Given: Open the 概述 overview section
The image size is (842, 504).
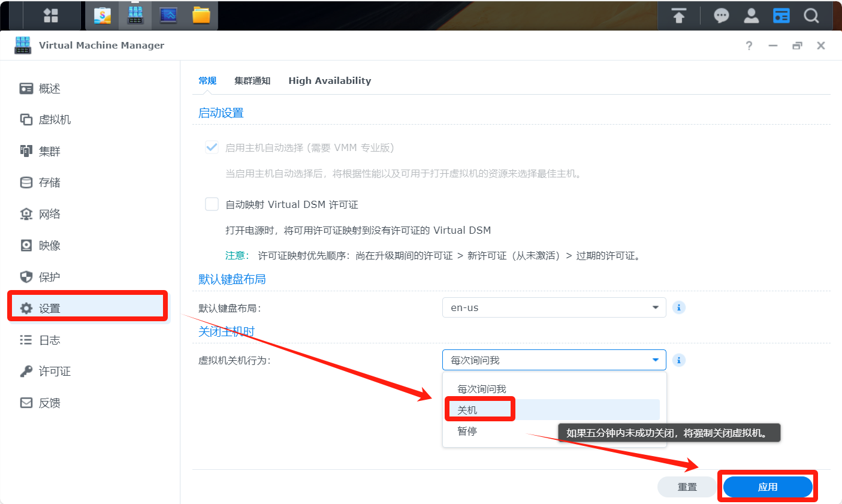Looking at the screenshot, I should (x=49, y=89).
